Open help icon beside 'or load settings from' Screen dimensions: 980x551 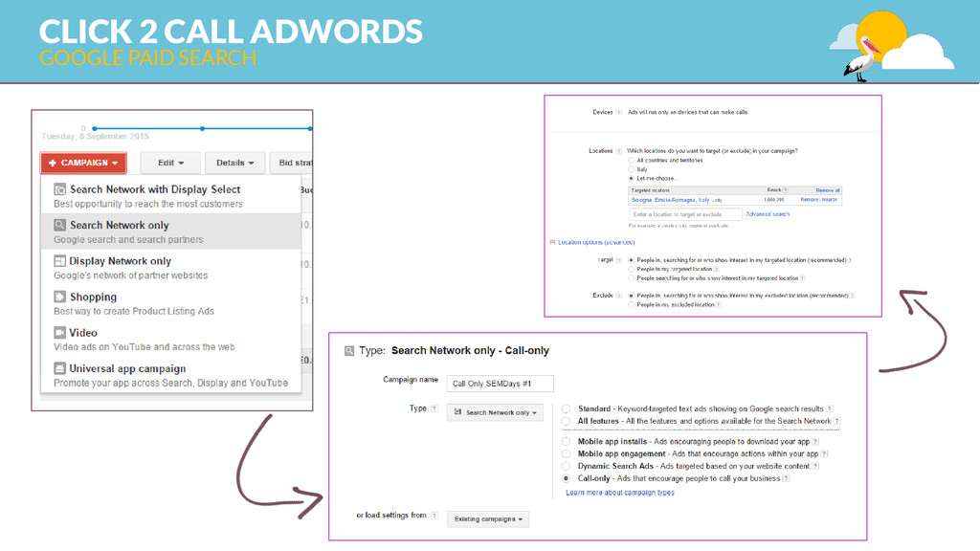click(x=434, y=516)
